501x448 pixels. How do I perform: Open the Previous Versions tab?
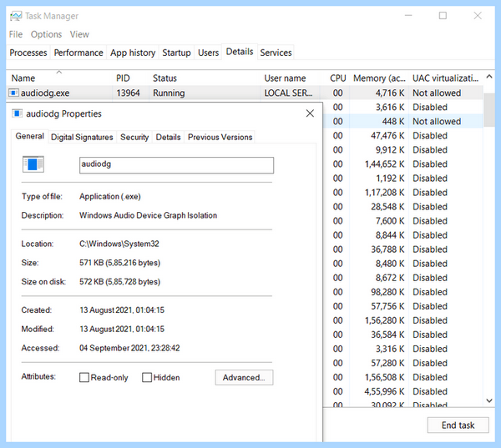coord(220,137)
